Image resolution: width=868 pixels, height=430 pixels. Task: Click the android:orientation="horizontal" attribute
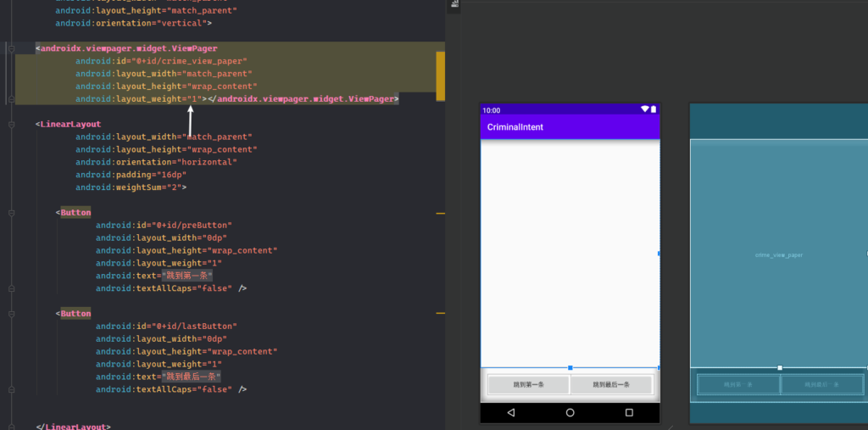[x=156, y=162]
